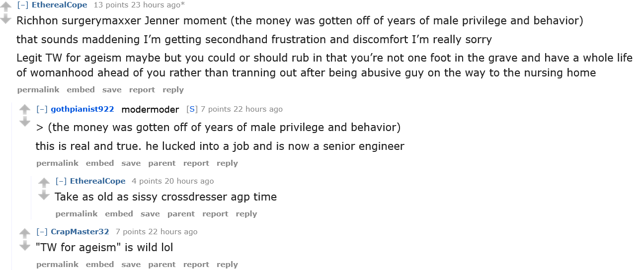Upvote CrapMaster32's comment

[x=25, y=233]
